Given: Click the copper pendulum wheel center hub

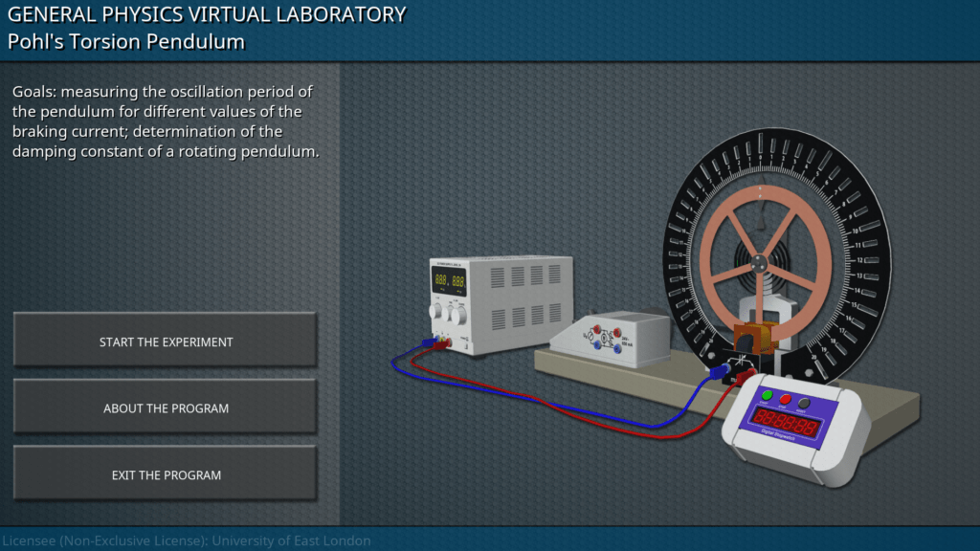Looking at the screenshot, I should 759,265.
